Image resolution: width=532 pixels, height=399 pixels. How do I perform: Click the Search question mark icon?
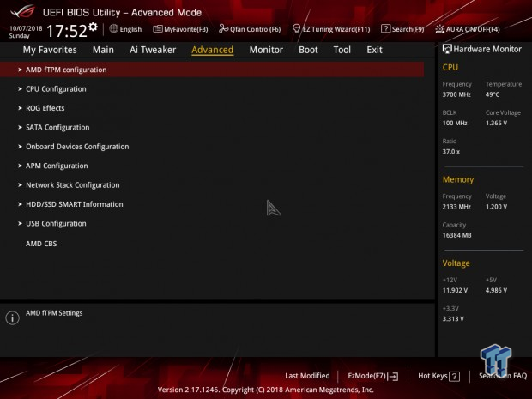point(385,28)
